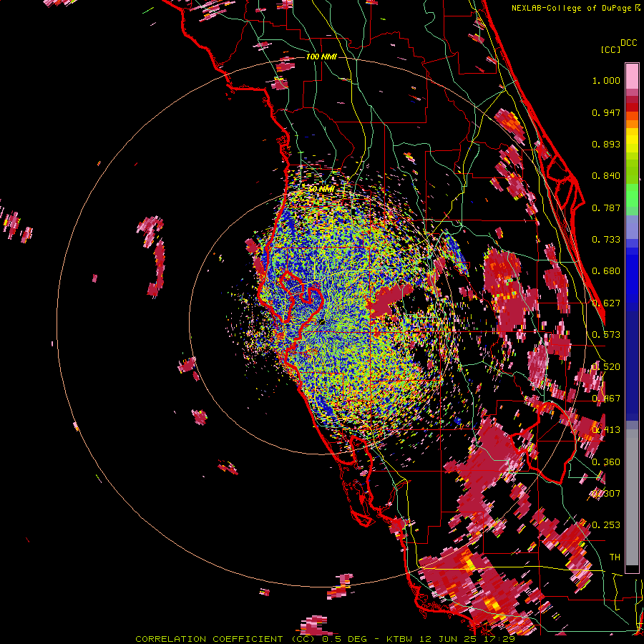This screenshot has width=644, height=644.
Task: Click the TH threshold label on the scale
Action: (615, 557)
